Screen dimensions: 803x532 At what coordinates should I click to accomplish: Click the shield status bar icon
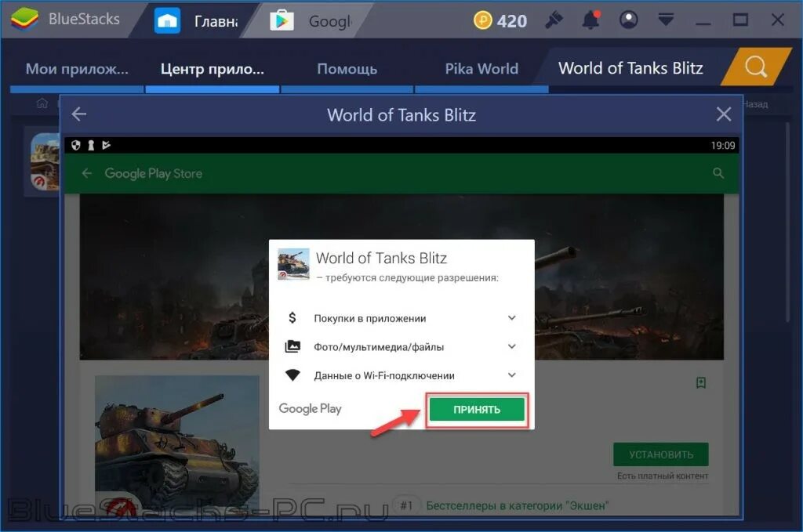[76, 145]
